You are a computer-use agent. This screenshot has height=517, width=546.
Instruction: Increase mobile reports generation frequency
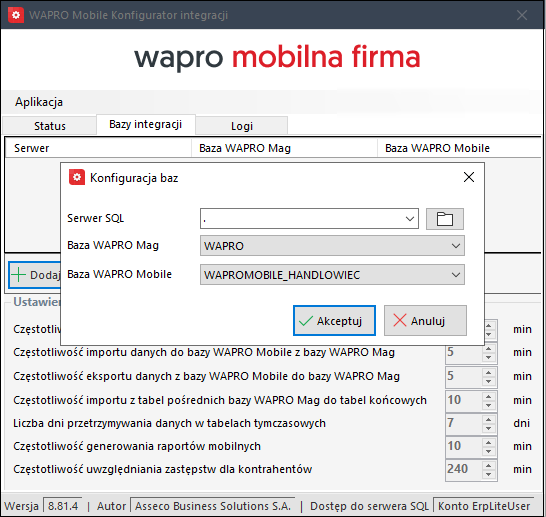(x=489, y=442)
